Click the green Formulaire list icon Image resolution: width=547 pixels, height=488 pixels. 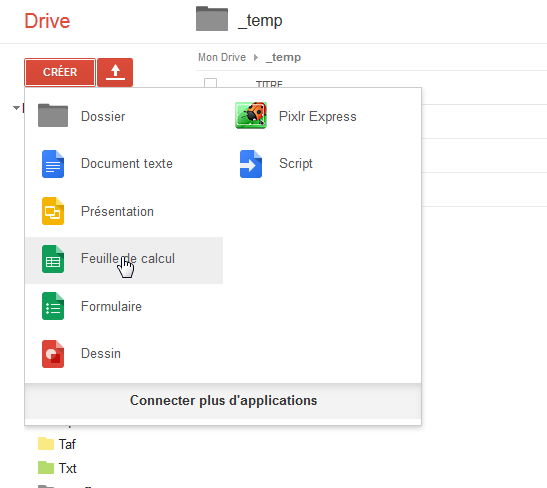coord(53,306)
